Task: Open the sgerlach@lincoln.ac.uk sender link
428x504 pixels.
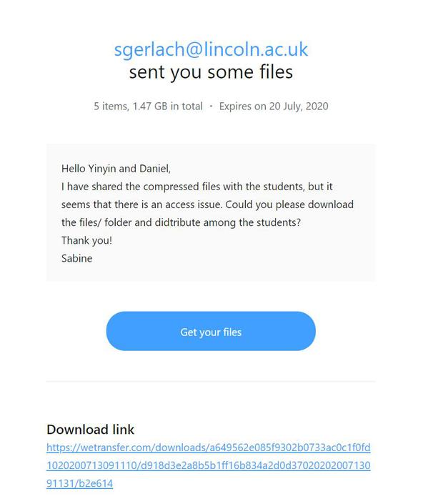Action: tap(211, 50)
